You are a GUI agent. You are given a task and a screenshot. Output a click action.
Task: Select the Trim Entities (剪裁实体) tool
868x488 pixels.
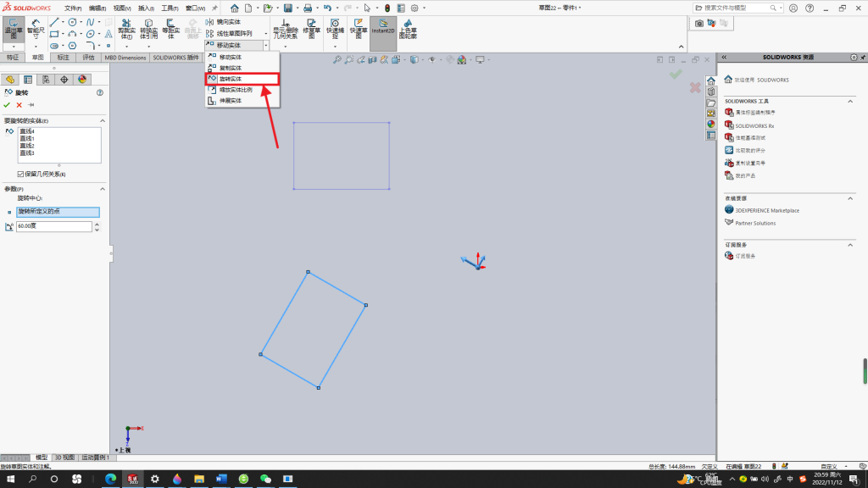[126, 29]
